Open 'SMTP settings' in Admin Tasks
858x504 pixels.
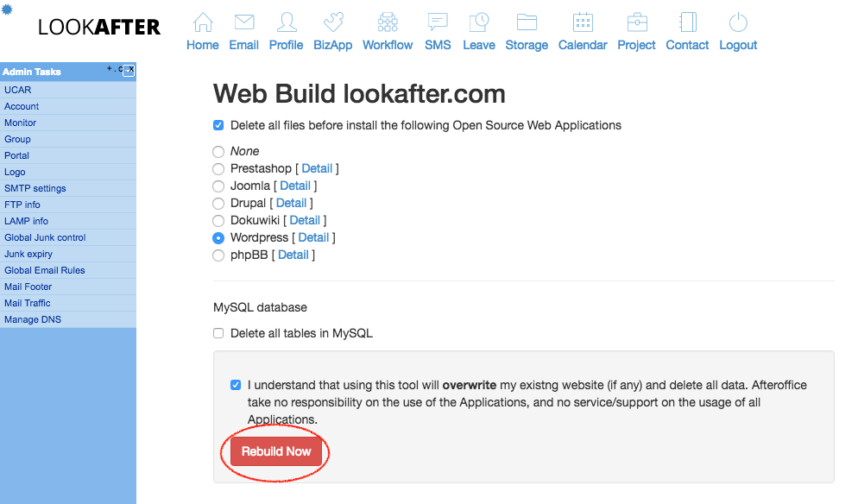pyautogui.click(x=35, y=188)
